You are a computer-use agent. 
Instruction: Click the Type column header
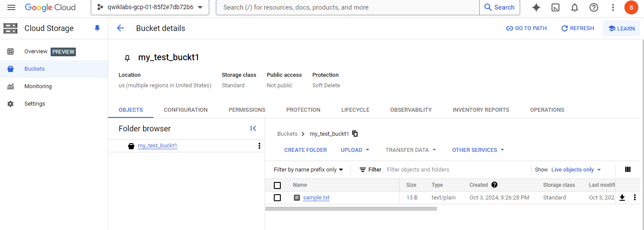437,185
